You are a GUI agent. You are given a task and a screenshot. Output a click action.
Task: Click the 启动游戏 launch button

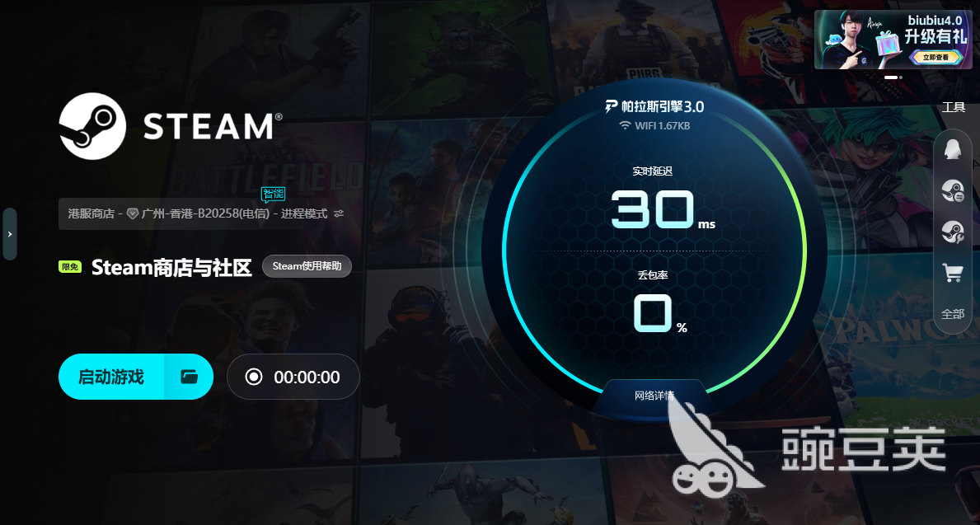[x=111, y=377]
